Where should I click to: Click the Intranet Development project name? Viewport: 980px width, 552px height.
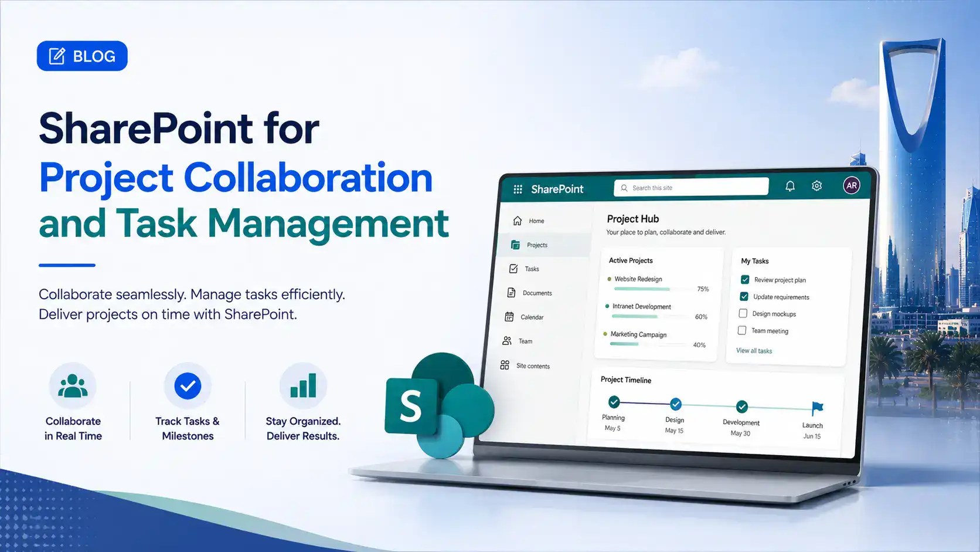click(x=642, y=306)
